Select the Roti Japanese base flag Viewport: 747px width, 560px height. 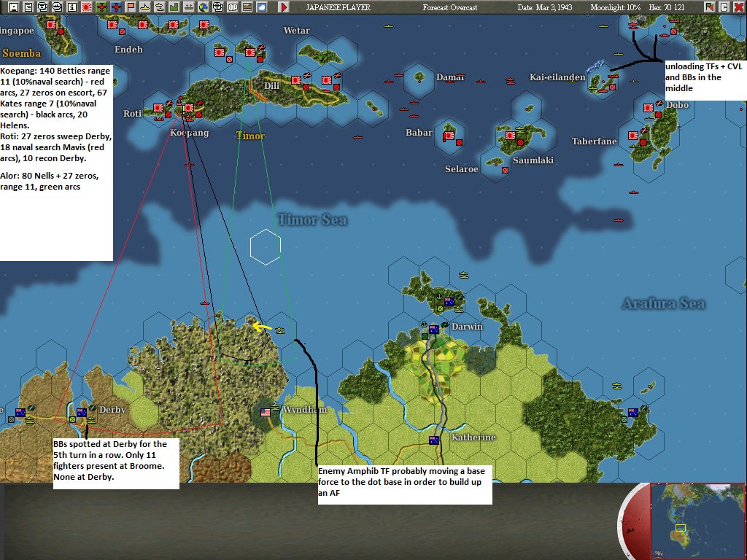[x=158, y=108]
